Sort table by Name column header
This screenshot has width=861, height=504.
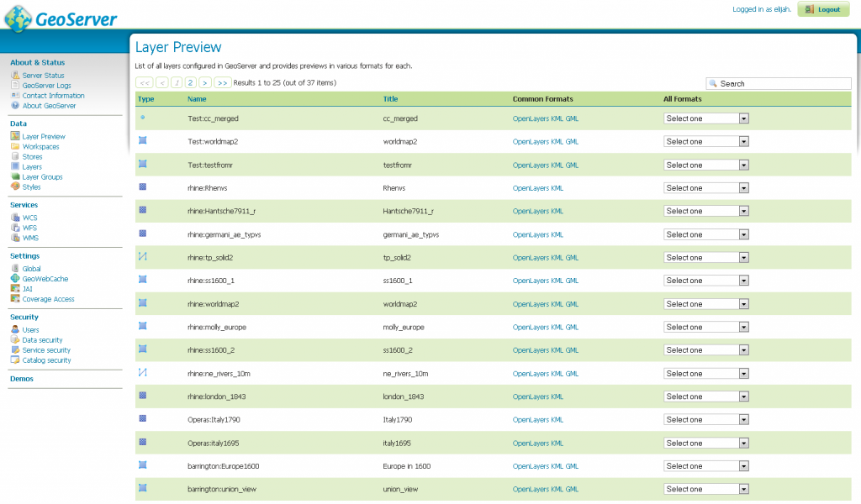(x=197, y=99)
